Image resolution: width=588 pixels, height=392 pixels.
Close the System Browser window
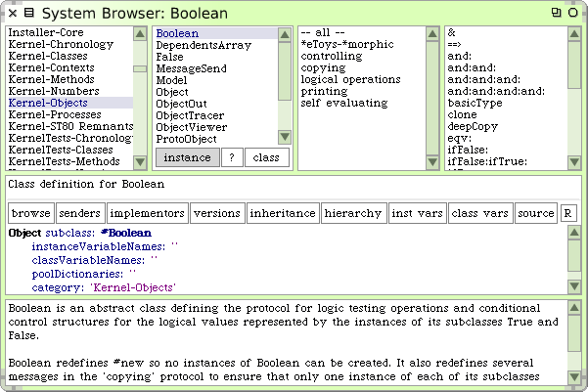pos(12,13)
